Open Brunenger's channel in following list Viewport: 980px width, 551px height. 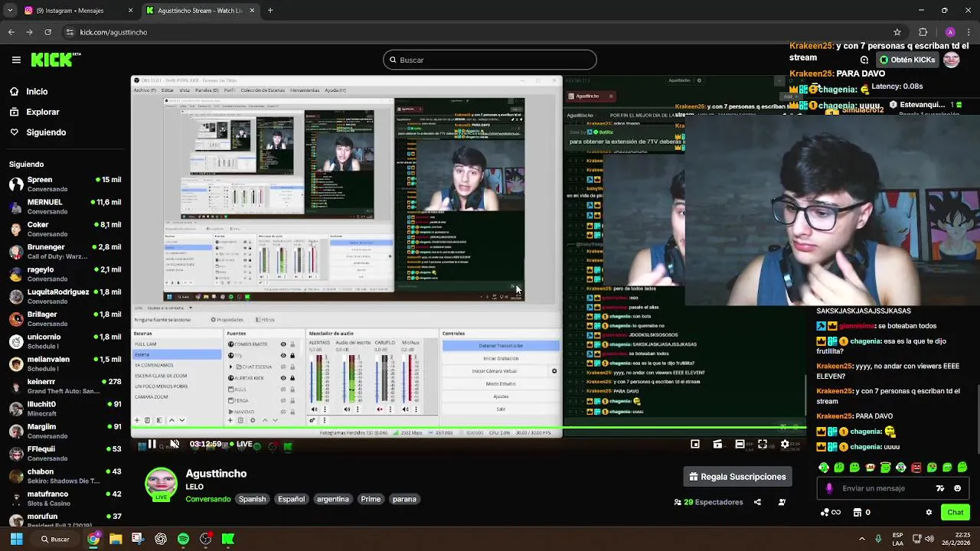pos(65,252)
